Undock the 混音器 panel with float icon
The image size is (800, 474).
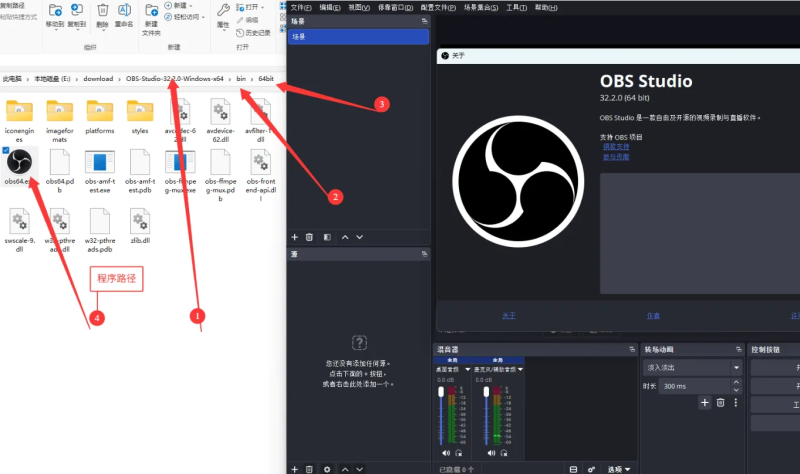632,350
